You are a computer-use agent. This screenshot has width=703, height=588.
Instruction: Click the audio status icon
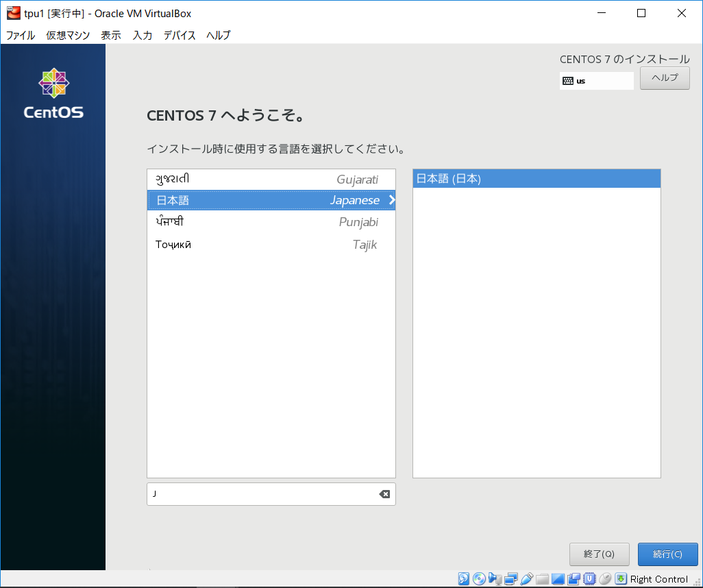(495, 579)
